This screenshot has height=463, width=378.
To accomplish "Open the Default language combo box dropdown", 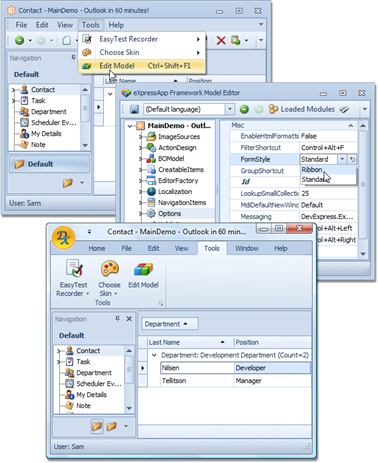I will (230, 109).
